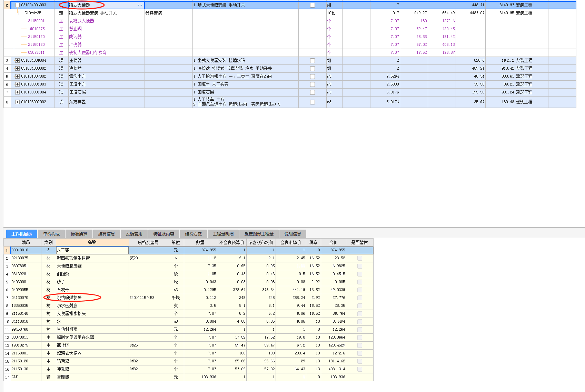Toggle 是否暂估 checkbox for 聚四氟乙烯生料带
This screenshot has height=392, width=585.
click(360, 258)
